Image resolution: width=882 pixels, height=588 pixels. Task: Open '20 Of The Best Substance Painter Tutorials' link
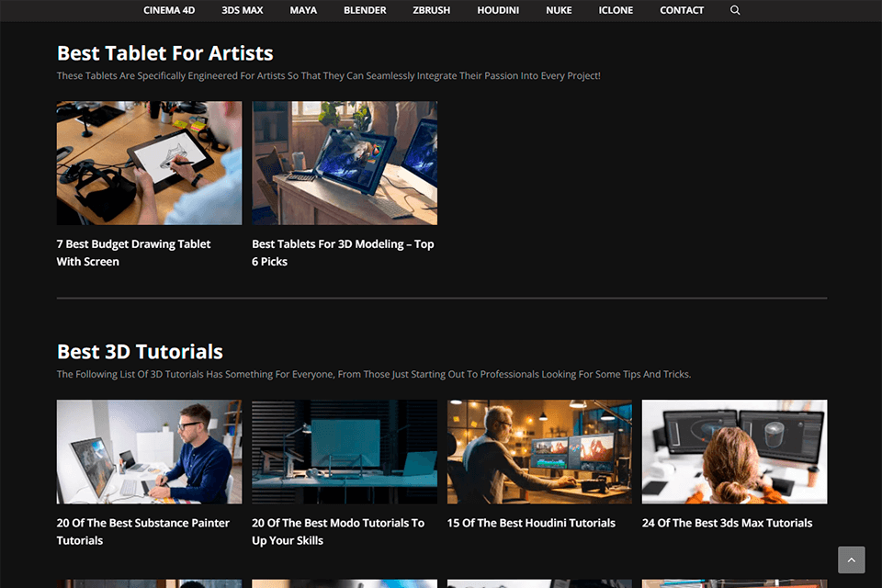tap(143, 532)
